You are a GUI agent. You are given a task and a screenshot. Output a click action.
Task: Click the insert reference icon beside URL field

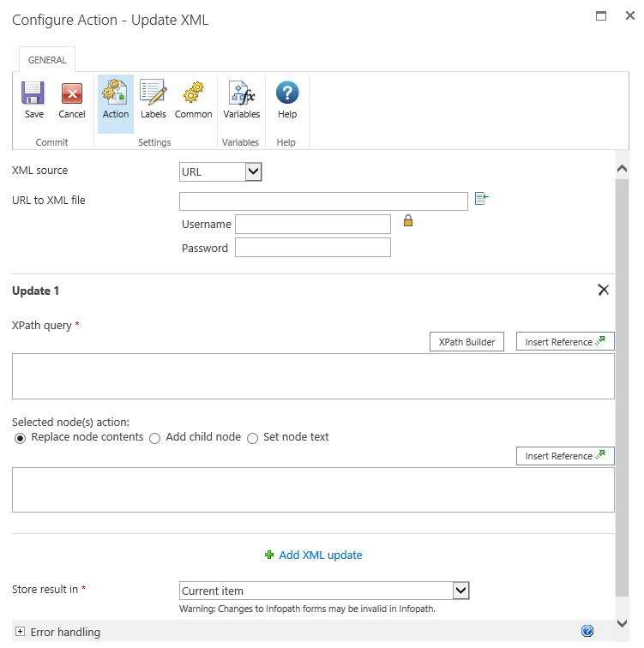(481, 199)
